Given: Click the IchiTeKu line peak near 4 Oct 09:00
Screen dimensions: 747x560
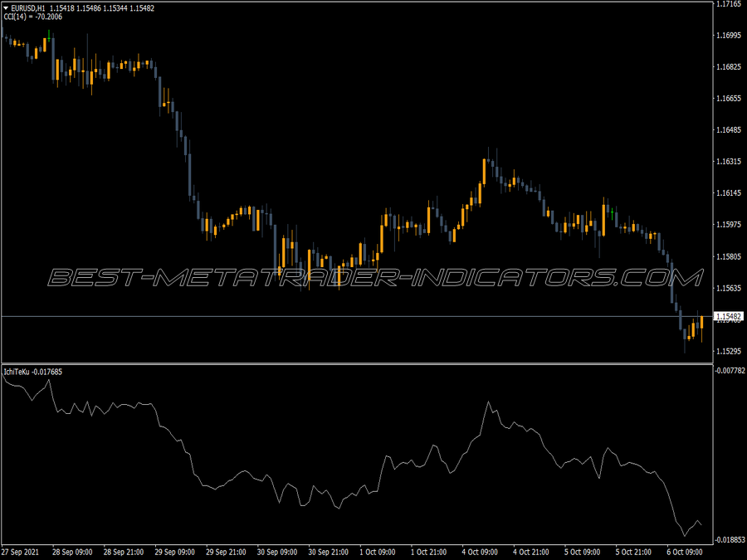Looking at the screenshot, I should pos(488,402).
